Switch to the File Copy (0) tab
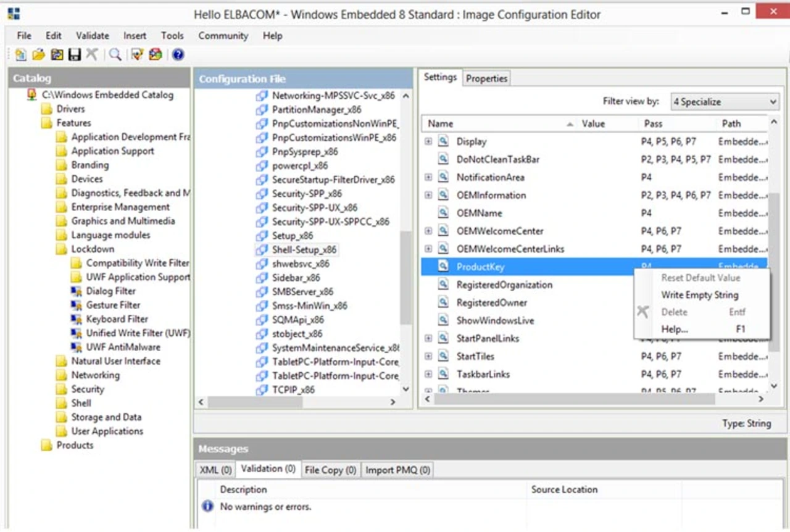Screen dimensions: 790x532 click(331, 470)
